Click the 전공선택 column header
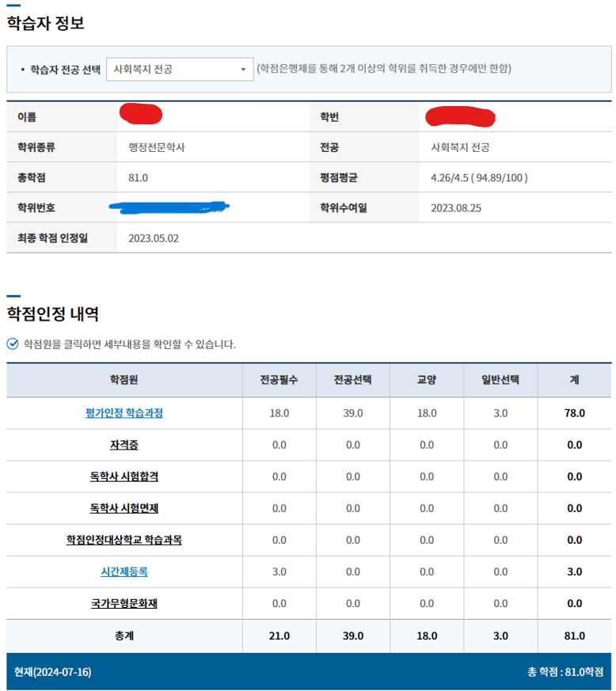 click(353, 379)
